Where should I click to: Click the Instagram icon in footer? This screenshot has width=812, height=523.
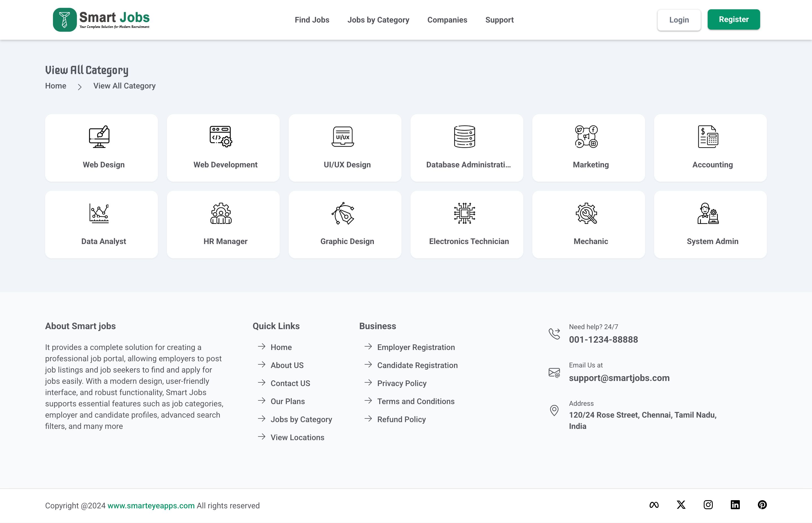[708, 505]
